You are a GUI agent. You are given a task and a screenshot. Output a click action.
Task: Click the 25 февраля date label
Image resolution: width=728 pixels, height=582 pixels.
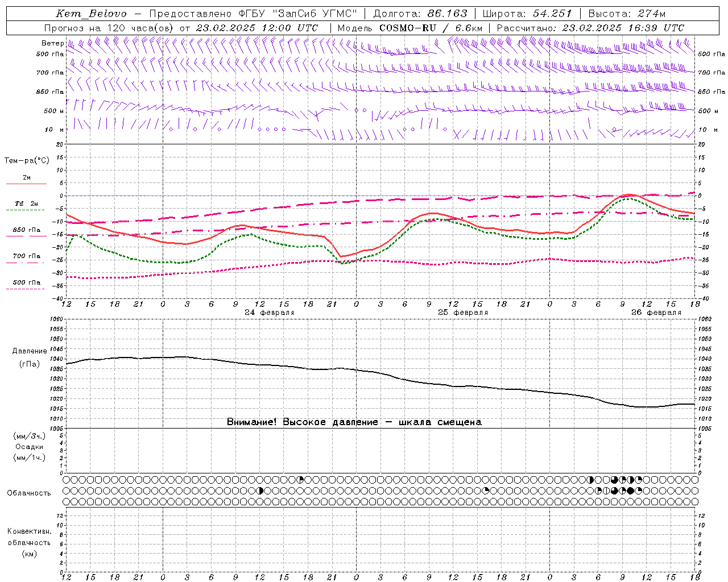point(463,313)
